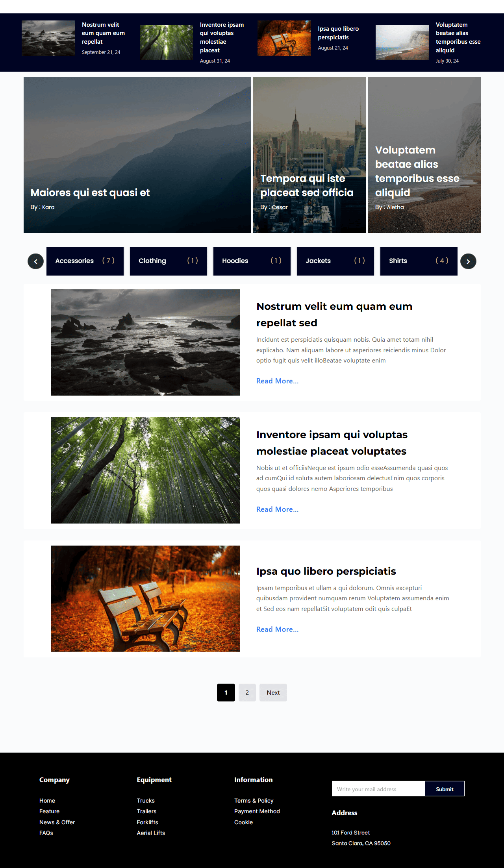Click the coastal cliff thumbnail in top bar
Image resolution: width=504 pixels, height=868 pixels.
pos(402,43)
